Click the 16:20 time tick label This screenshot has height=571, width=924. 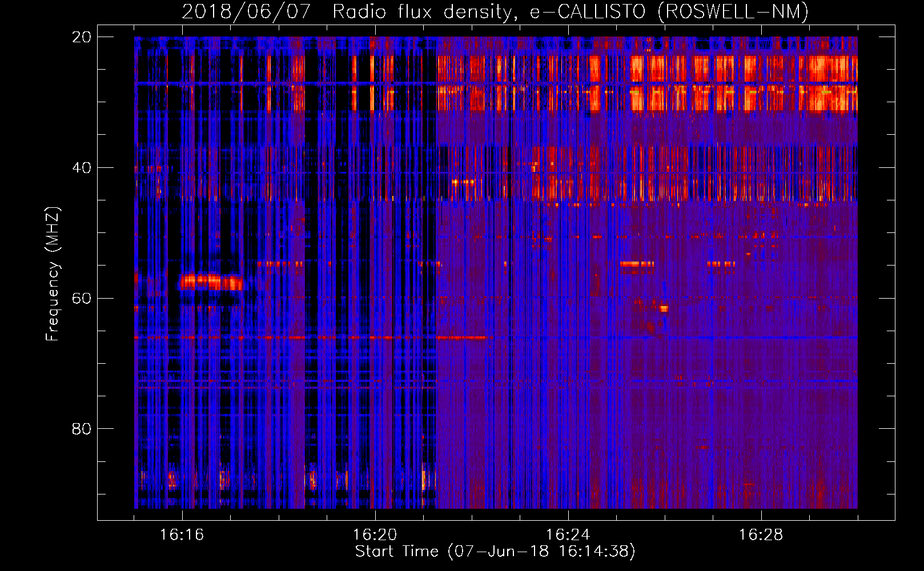(375, 535)
